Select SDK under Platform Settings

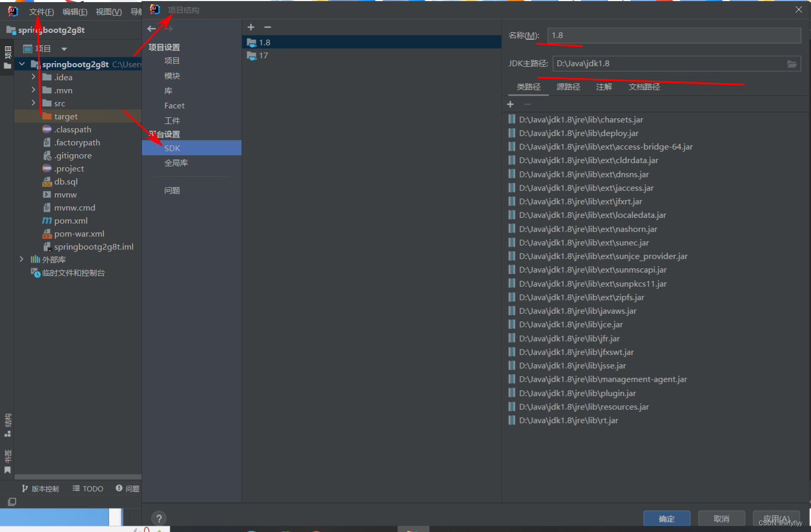tap(191, 148)
